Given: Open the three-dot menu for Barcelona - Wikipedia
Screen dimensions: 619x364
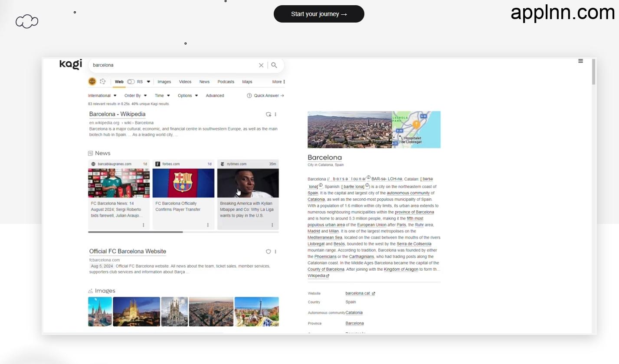Looking at the screenshot, I should (x=275, y=115).
